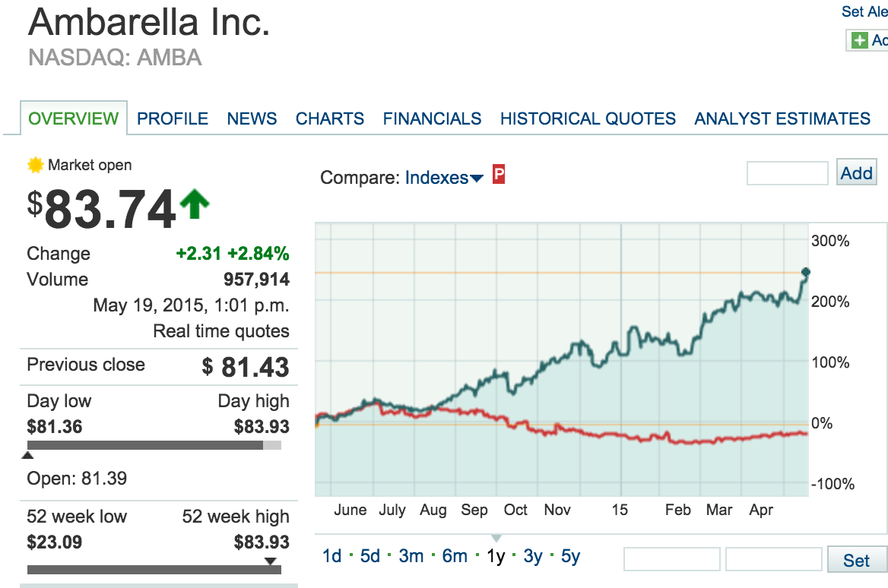Click the green up arrow beside price
The image size is (888, 588).
tap(195, 204)
